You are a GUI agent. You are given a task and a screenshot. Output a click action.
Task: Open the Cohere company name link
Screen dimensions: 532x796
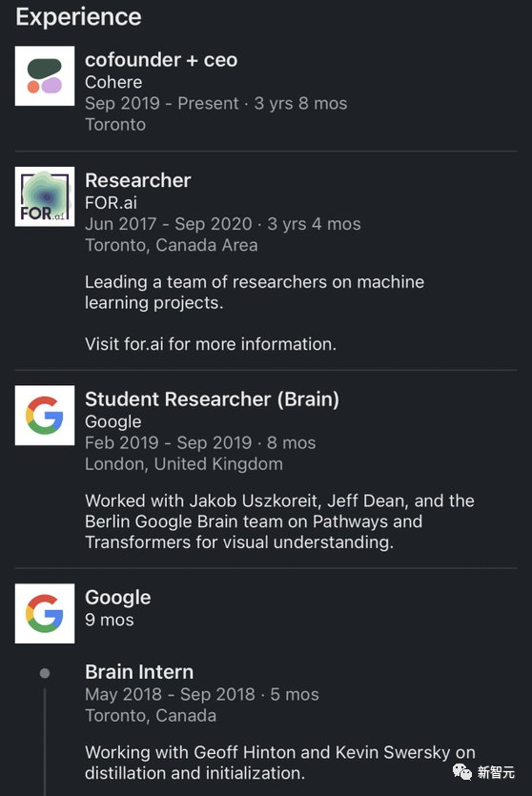pos(113,82)
